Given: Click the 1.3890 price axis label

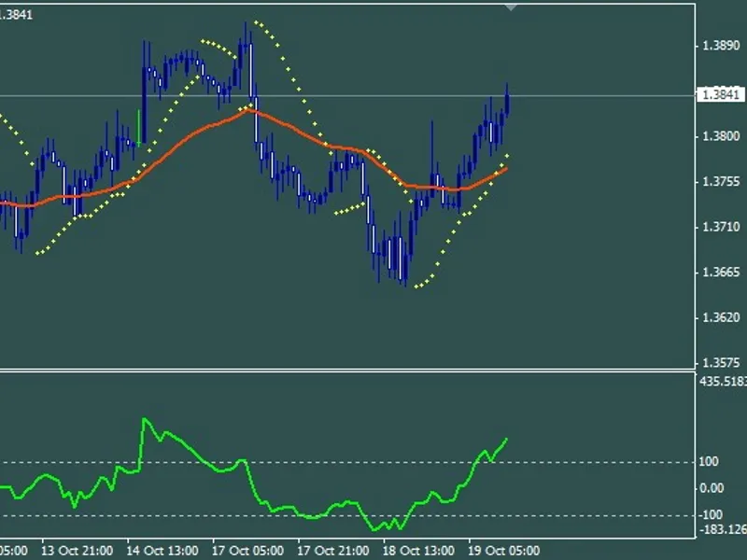Looking at the screenshot, I should pos(721,46).
